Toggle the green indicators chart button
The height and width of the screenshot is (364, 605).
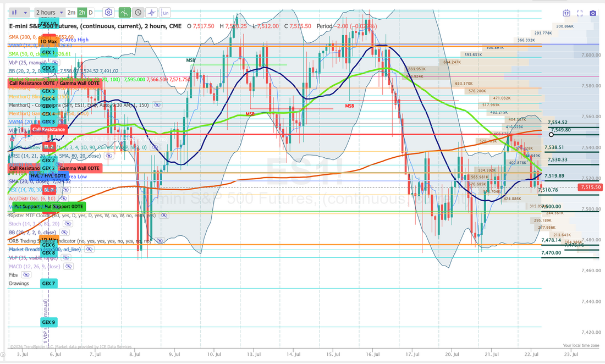[x=124, y=12]
